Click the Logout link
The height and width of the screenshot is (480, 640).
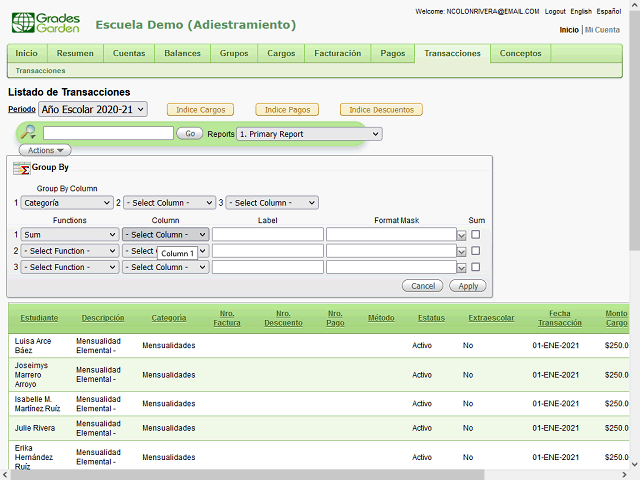555,11
